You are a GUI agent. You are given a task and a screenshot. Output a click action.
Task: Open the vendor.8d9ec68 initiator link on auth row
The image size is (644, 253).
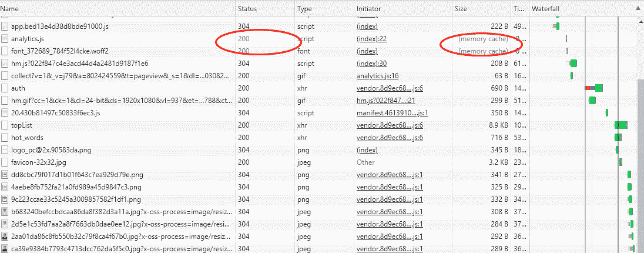coord(390,88)
